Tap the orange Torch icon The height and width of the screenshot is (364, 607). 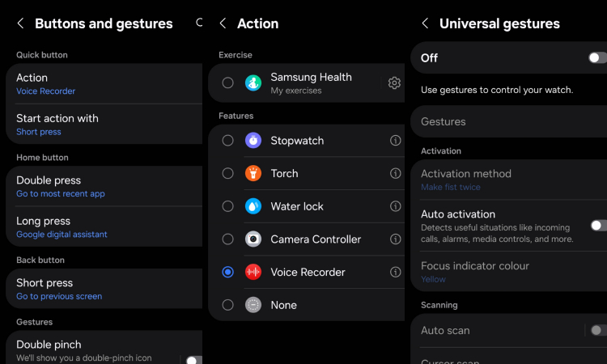coord(253,173)
